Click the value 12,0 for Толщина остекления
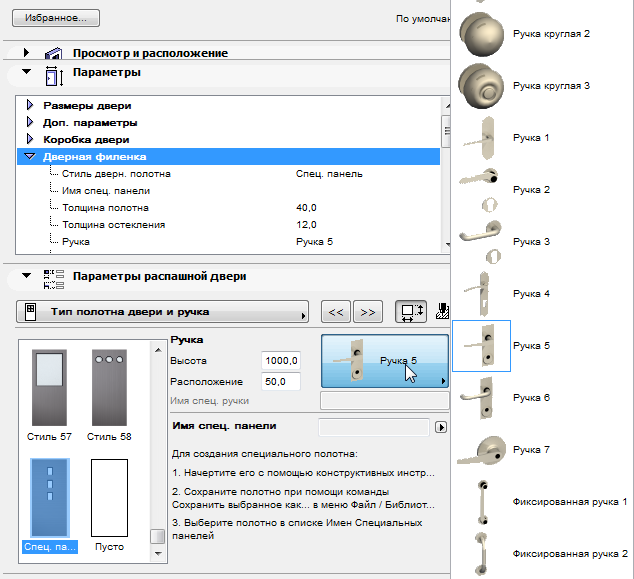This screenshot has width=634, height=579. click(x=306, y=224)
